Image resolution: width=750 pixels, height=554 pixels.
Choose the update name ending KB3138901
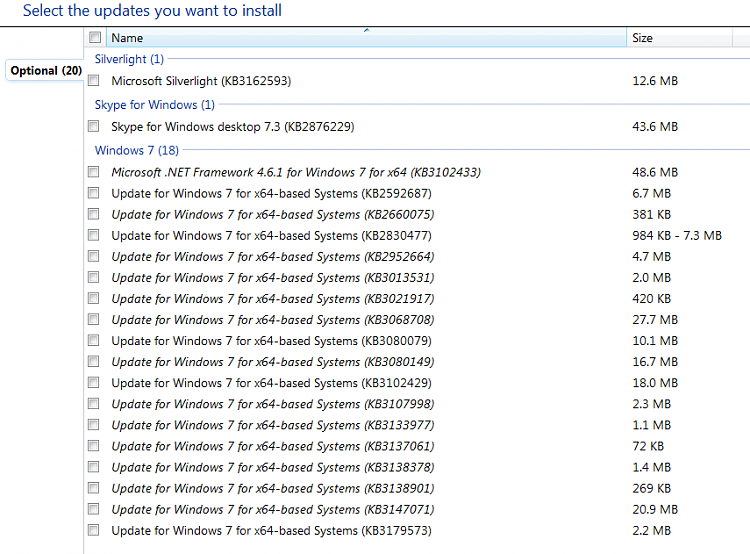273,488
